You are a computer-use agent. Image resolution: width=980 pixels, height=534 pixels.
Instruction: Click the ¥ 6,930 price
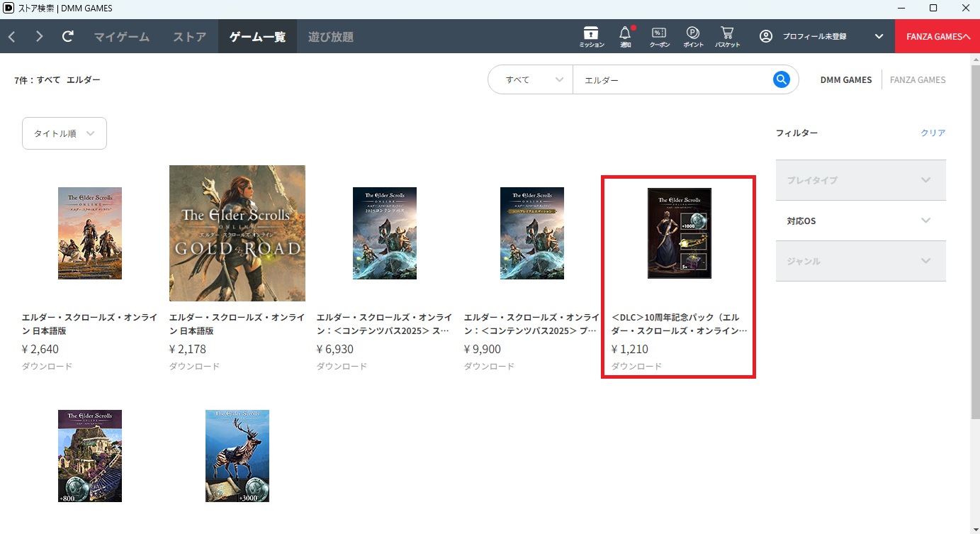click(335, 349)
